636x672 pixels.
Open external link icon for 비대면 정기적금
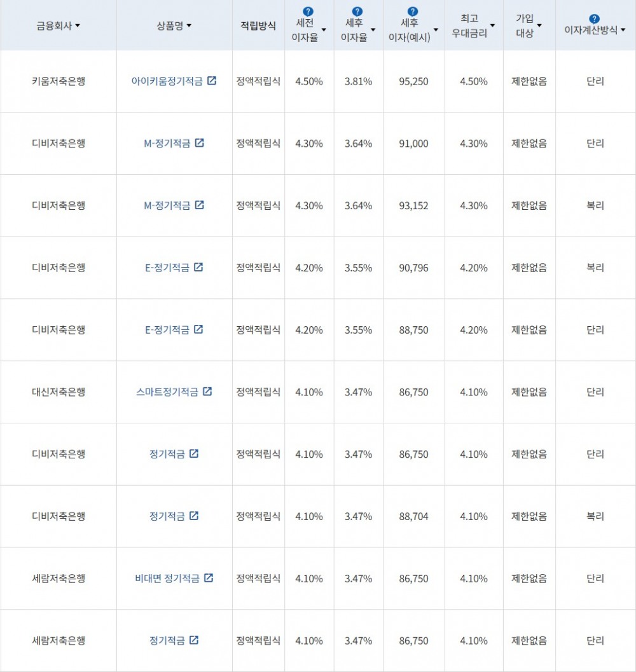point(208,578)
